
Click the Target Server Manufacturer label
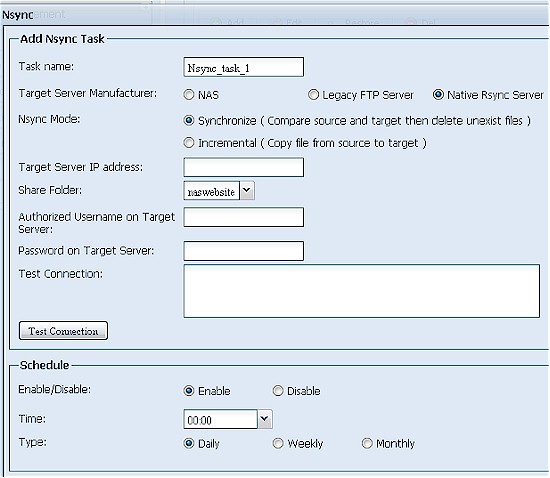click(x=88, y=93)
